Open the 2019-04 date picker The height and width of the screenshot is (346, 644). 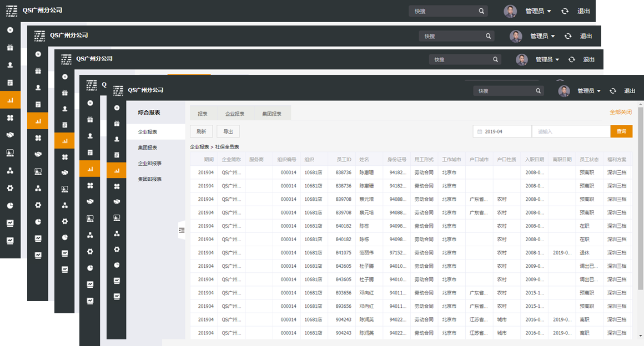pyautogui.click(x=502, y=131)
